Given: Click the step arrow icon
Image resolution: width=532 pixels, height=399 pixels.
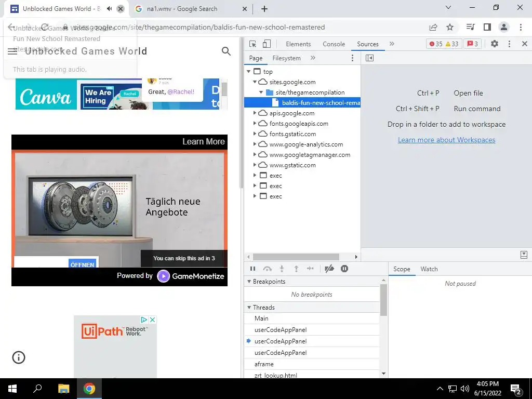Looking at the screenshot, I should click(x=310, y=269).
